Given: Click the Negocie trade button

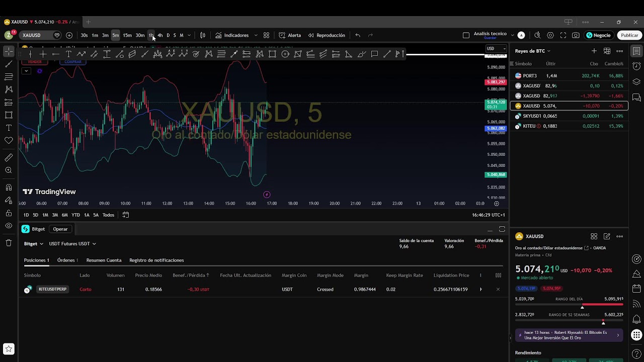Looking at the screenshot, I should point(599,35).
